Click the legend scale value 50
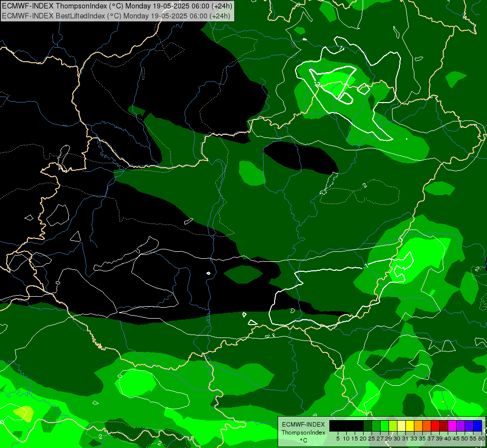487x448 pixels. [x=465, y=439]
